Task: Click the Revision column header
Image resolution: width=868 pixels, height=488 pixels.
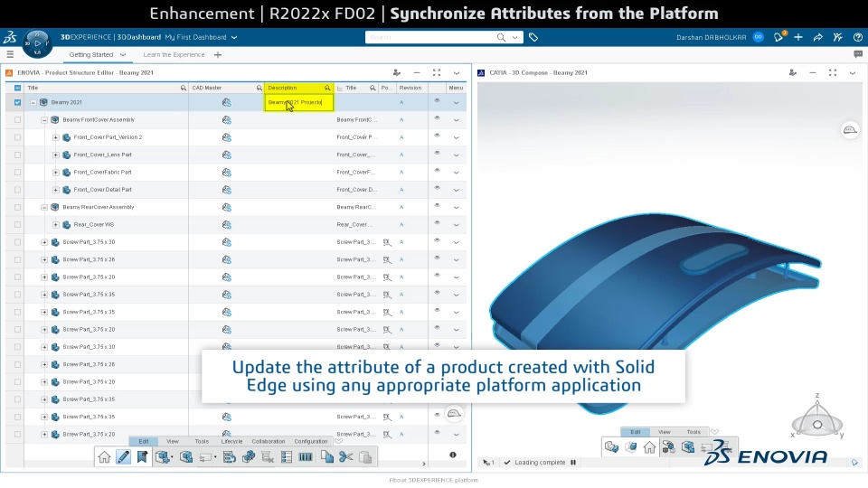Action: click(410, 88)
